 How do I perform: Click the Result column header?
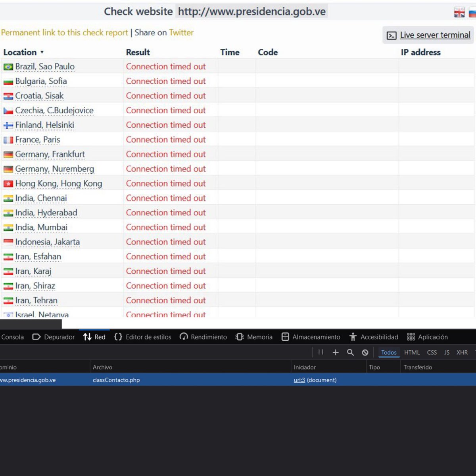(x=138, y=52)
